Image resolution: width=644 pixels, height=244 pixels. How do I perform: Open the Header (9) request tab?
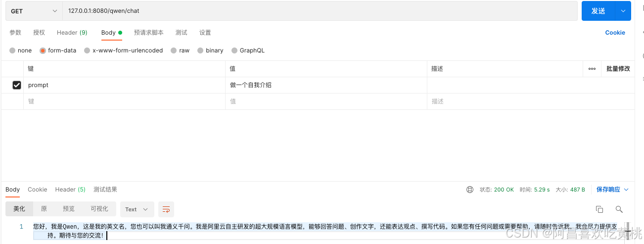click(72, 33)
